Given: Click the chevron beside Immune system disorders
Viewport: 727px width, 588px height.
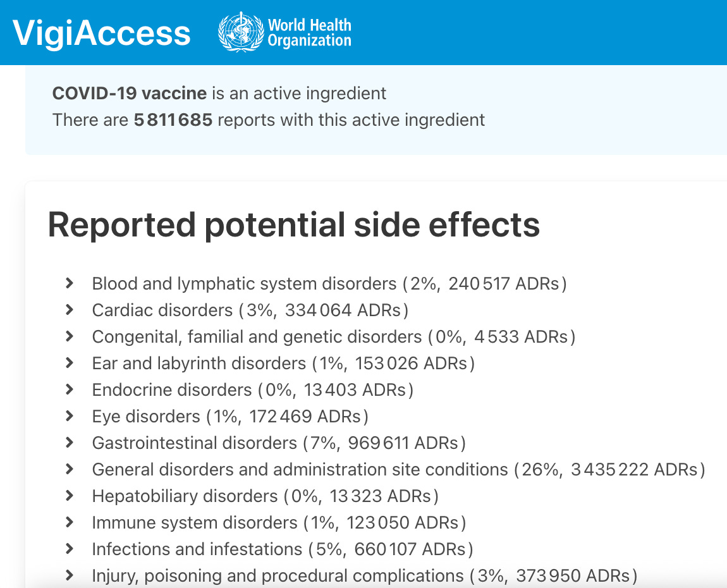Looking at the screenshot, I should [68, 522].
